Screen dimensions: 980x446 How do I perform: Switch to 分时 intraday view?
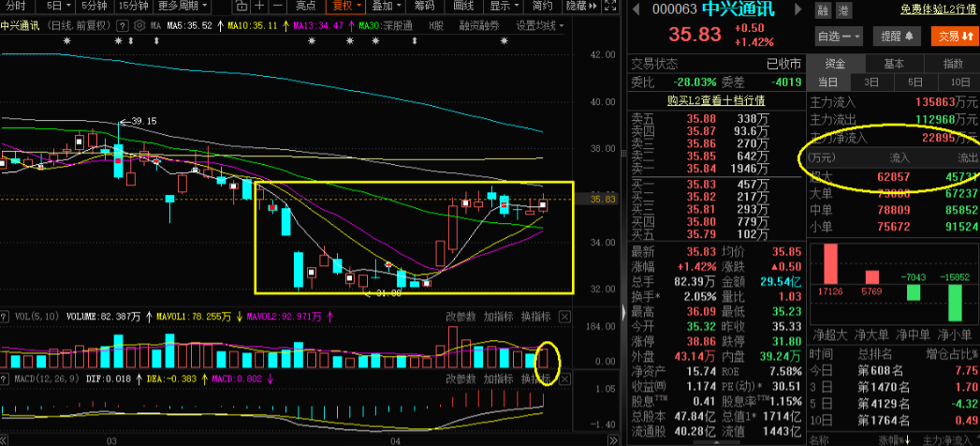click(16, 7)
